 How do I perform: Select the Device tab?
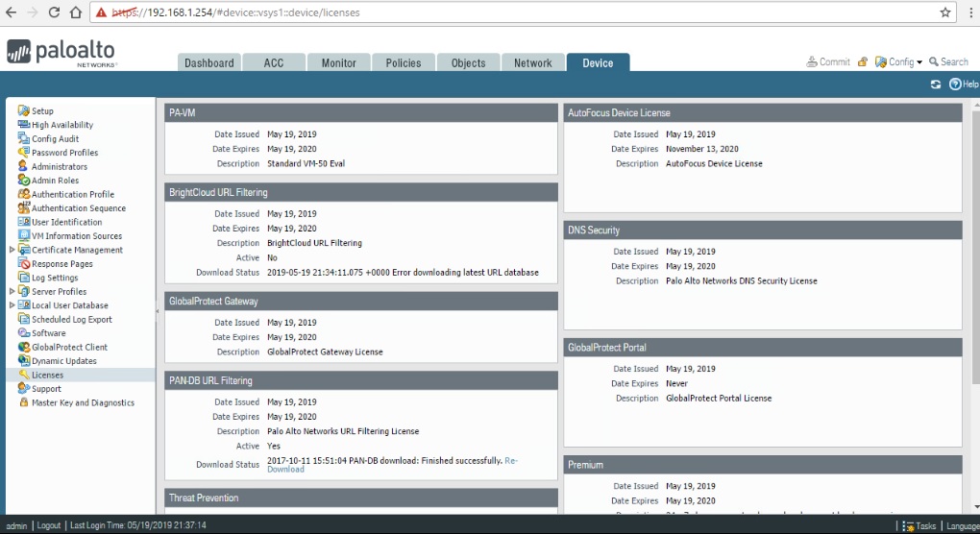pos(599,62)
